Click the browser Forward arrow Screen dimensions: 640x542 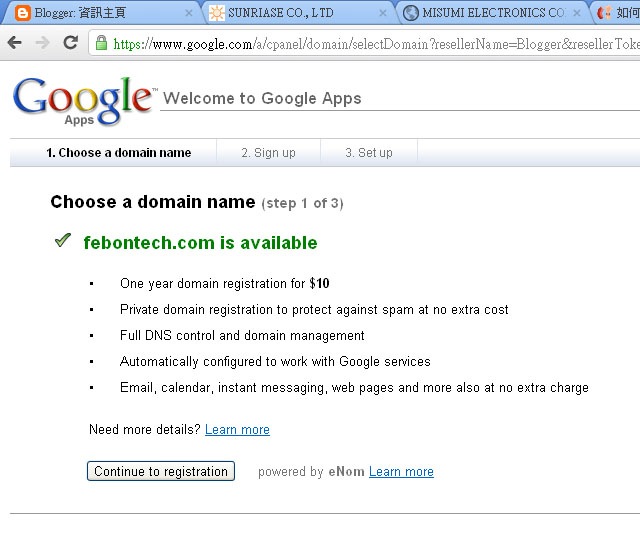42,42
